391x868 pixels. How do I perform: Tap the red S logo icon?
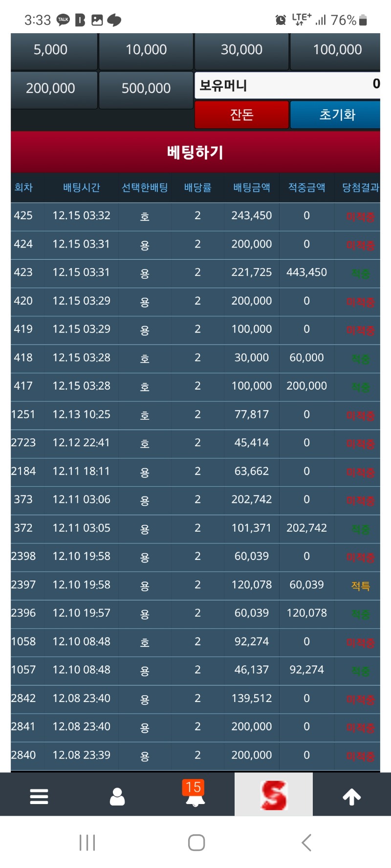click(x=274, y=795)
